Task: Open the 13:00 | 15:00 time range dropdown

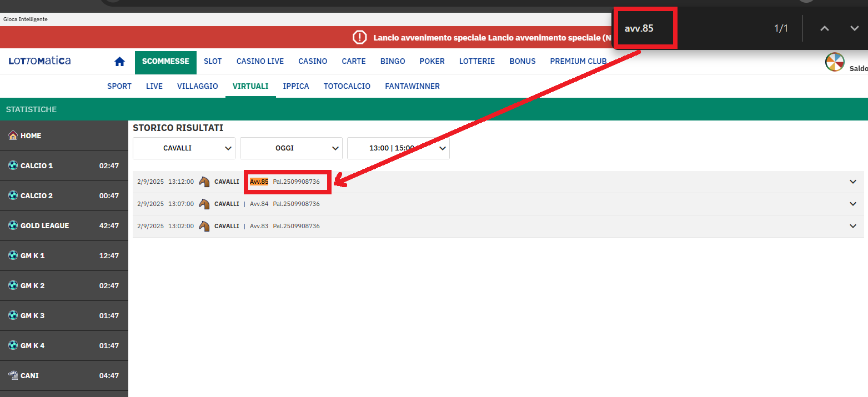Action: click(398, 148)
